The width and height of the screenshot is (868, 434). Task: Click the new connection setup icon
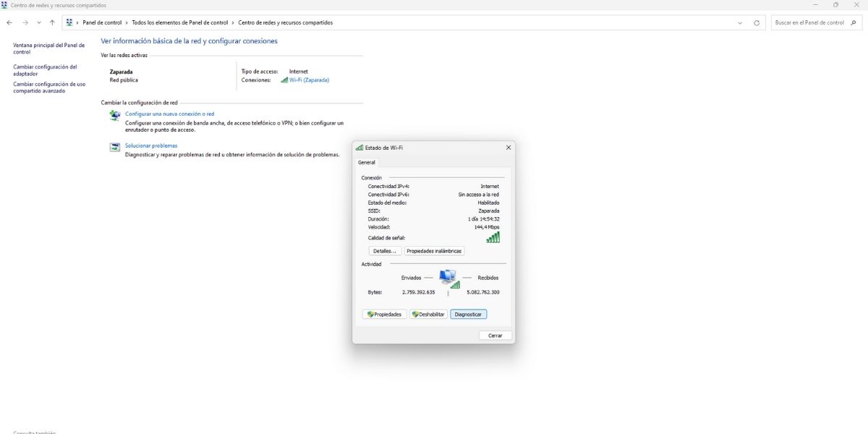tap(115, 115)
